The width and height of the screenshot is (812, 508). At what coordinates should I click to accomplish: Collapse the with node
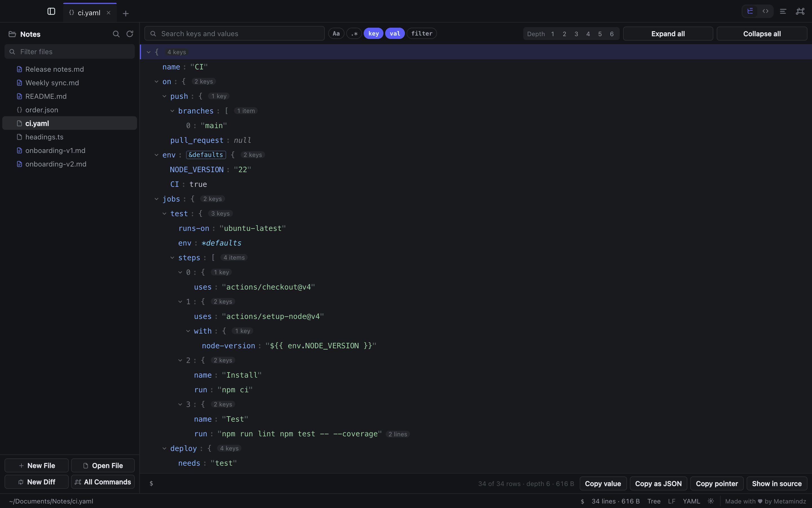pos(188,331)
